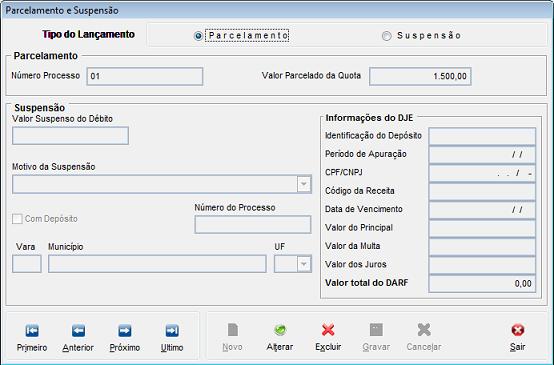Click the Número Processo field showing 01
This screenshot has width=554, height=365.
[145, 76]
